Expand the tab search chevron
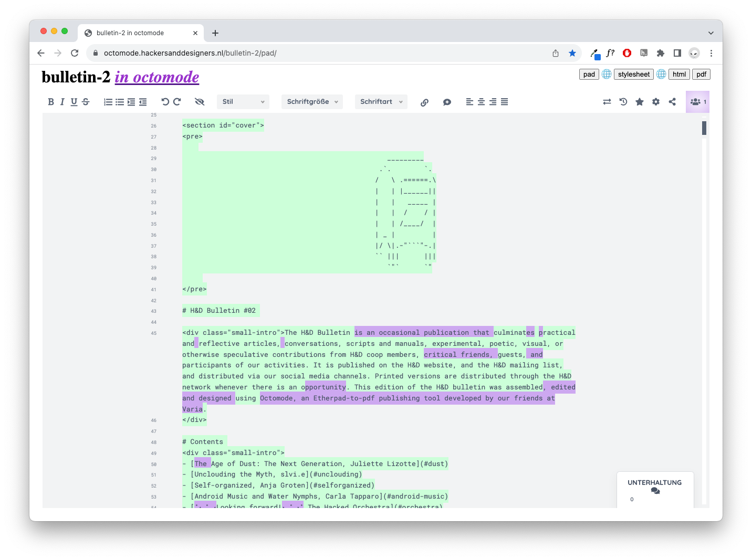This screenshot has width=752, height=560. coord(711,33)
